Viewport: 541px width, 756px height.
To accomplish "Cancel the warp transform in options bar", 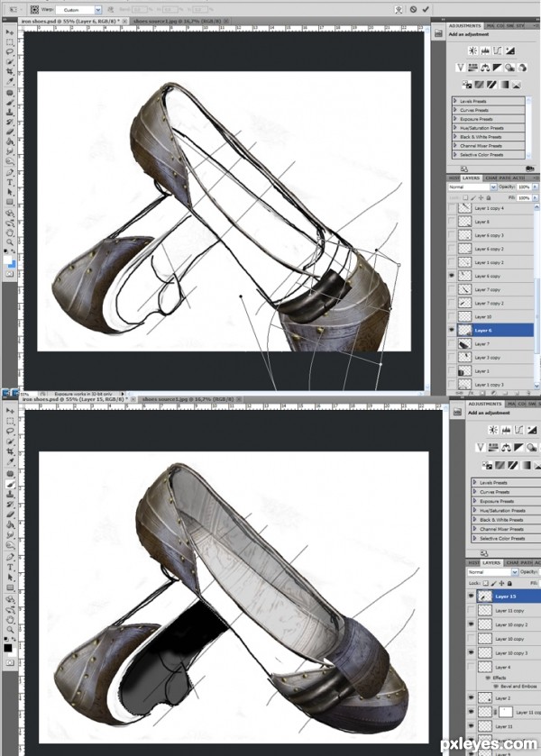I will point(413,9).
